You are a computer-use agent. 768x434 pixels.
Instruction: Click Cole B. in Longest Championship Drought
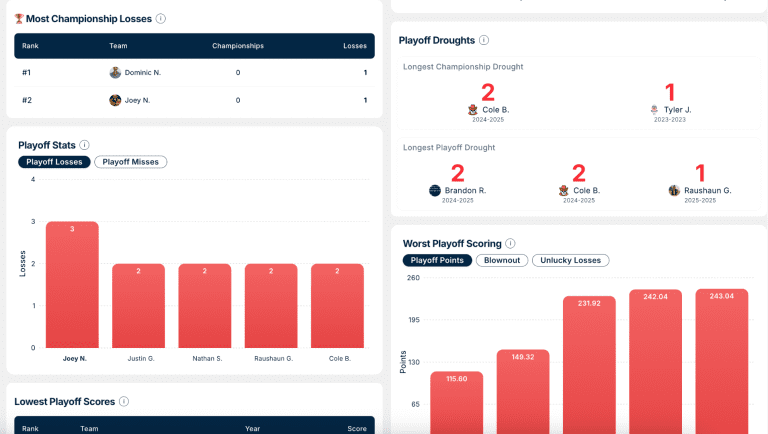(495, 110)
